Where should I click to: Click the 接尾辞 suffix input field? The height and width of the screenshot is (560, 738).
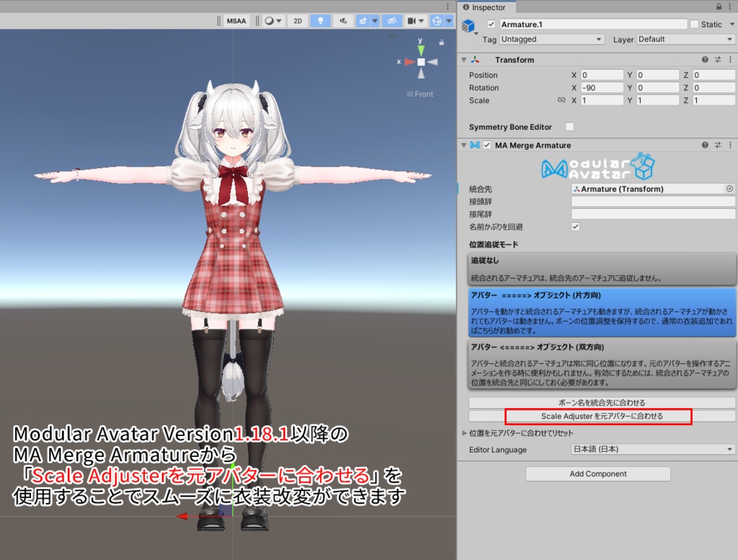point(653,214)
